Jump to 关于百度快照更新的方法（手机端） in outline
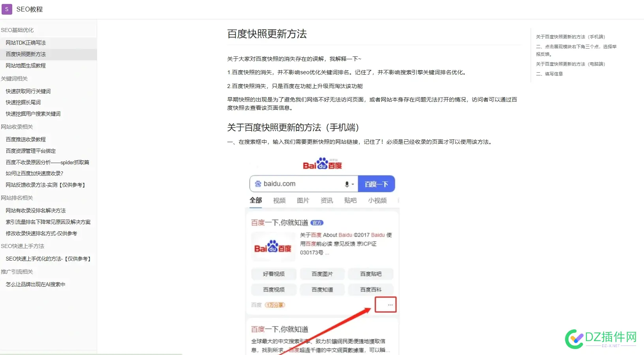Viewport: 644px width, 355px height. [x=571, y=37]
